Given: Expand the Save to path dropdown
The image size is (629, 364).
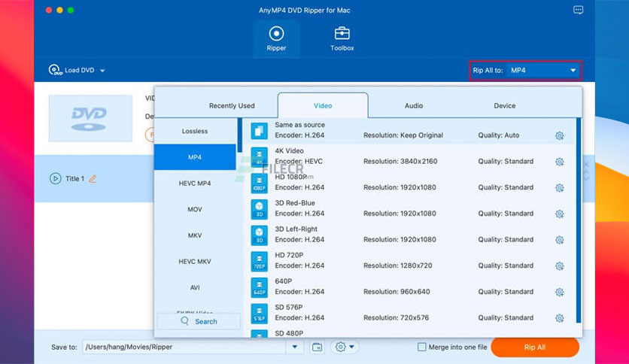Looking at the screenshot, I should [295, 347].
